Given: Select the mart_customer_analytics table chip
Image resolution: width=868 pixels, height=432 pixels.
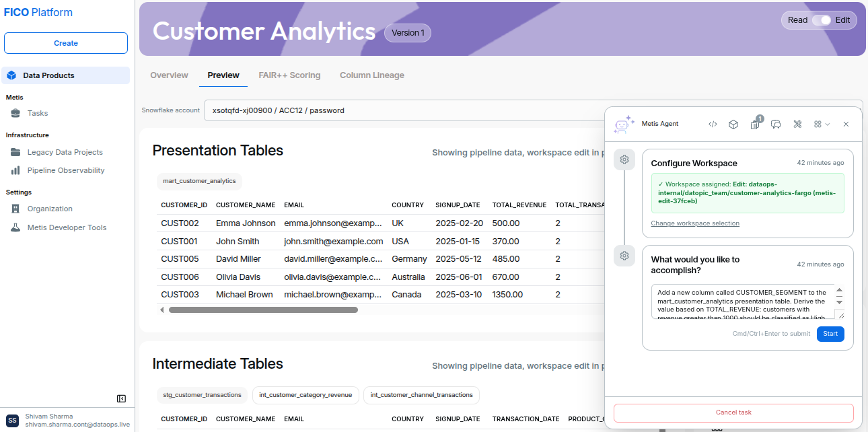Looking at the screenshot, I should 199,181.
